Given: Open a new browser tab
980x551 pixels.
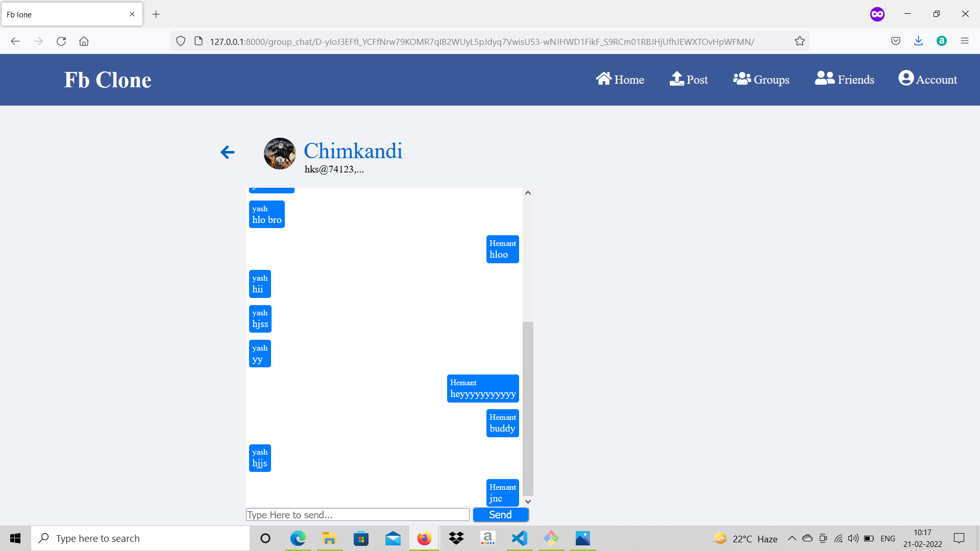Looking at the screenshot, I should (156, 14).
